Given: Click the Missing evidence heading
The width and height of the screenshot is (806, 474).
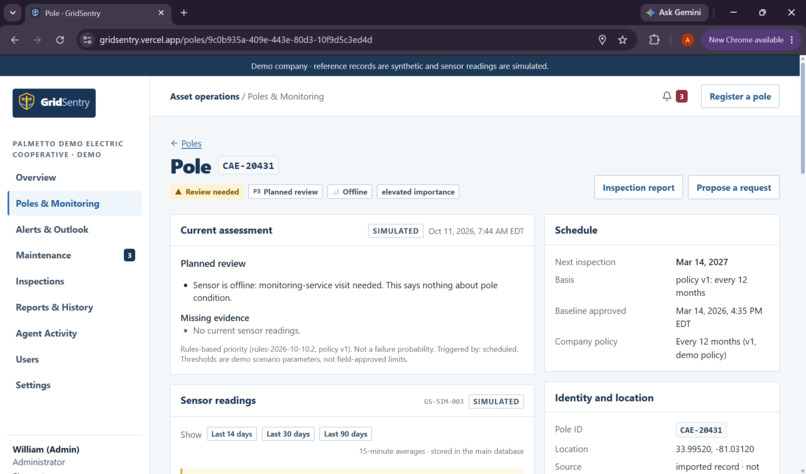Looking at the screenshot, I should point(214,318).
